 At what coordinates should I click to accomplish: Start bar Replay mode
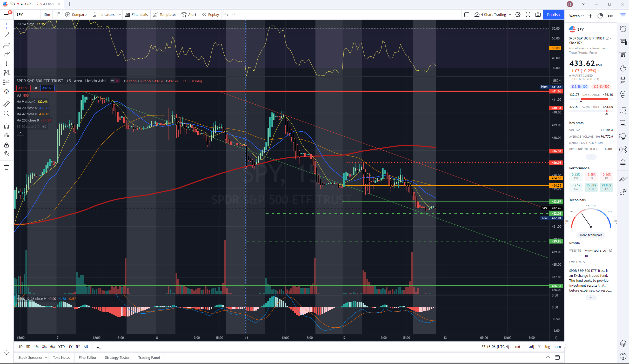click(x=211, y=15)
